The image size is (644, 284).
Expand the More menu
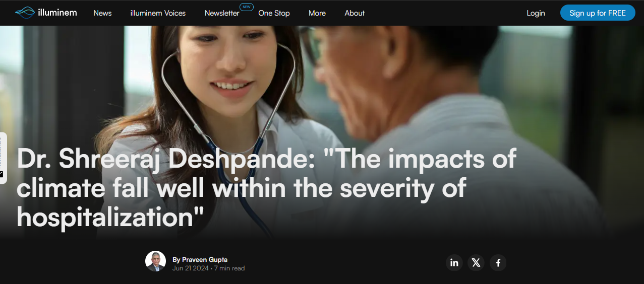tap(317, 13)
